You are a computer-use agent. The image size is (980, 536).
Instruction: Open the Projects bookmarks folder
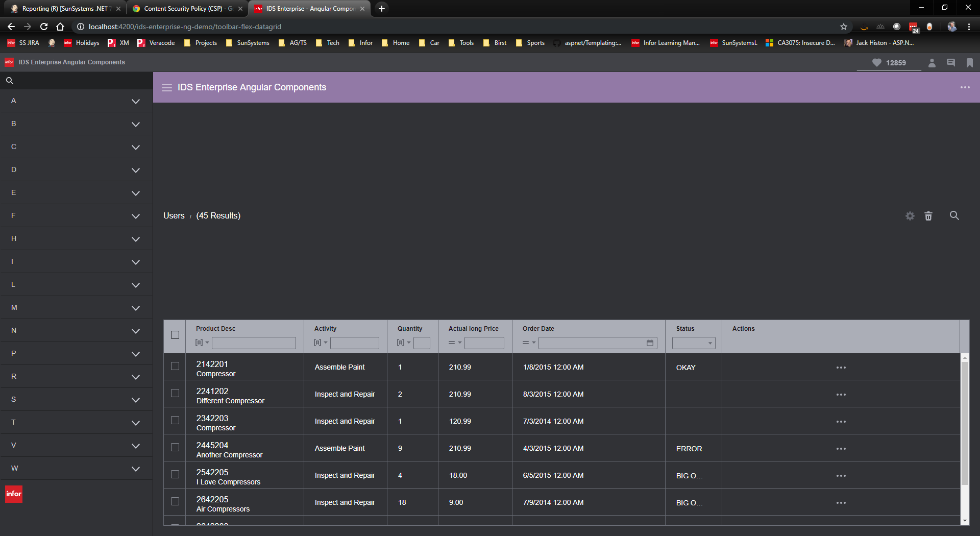click(x=201, y=43)
